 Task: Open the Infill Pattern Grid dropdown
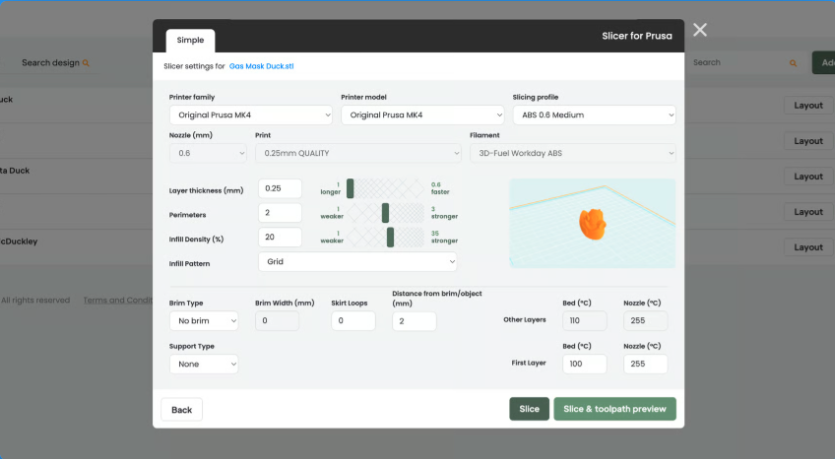(x=357, y=261)
